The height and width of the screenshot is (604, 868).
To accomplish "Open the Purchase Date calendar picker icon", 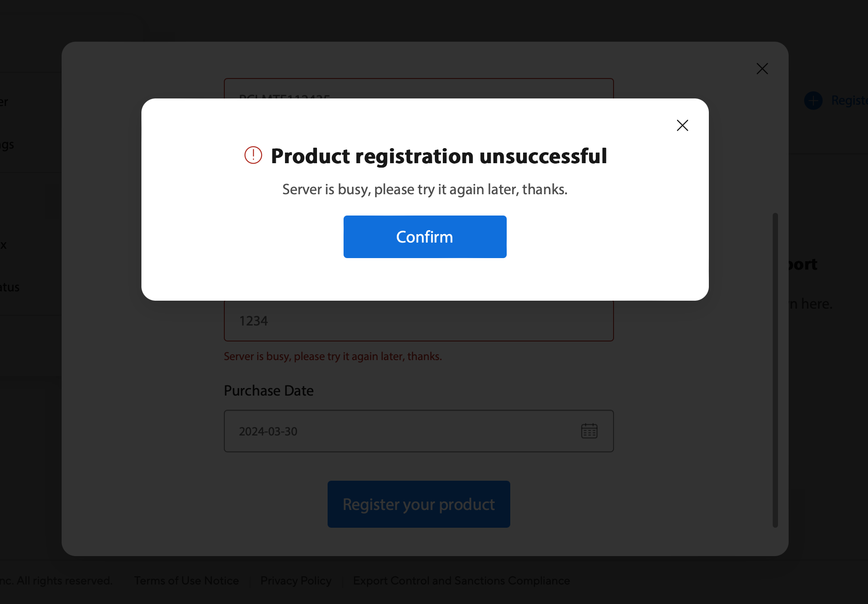I will point(589,431).
